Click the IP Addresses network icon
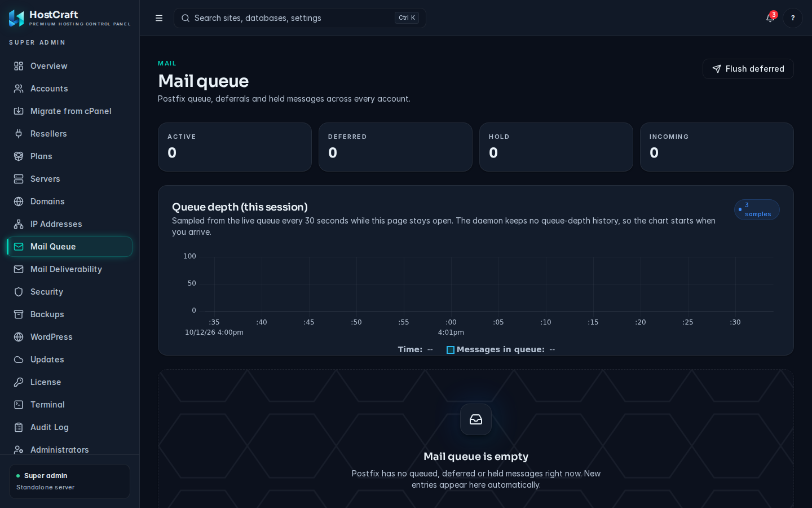The height and width of the screenshot is (508, 812). pos(19,224)
